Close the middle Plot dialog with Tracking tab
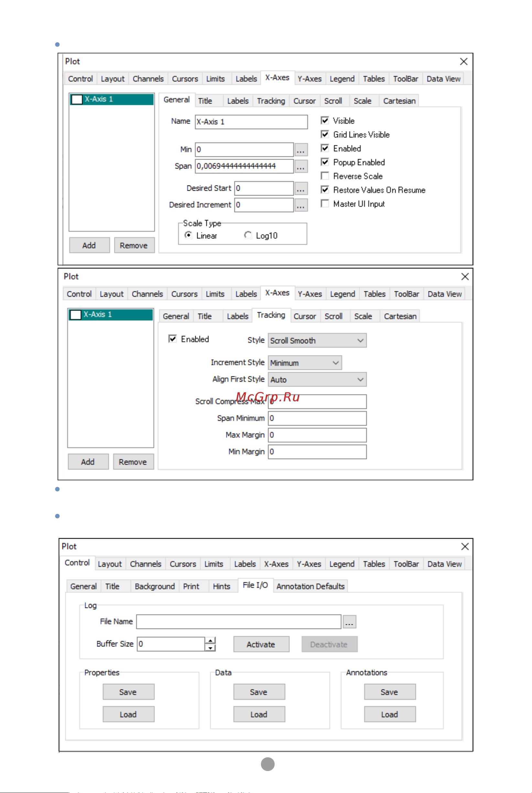The height and width of the screenshot is (793, 532). [465, 277]
